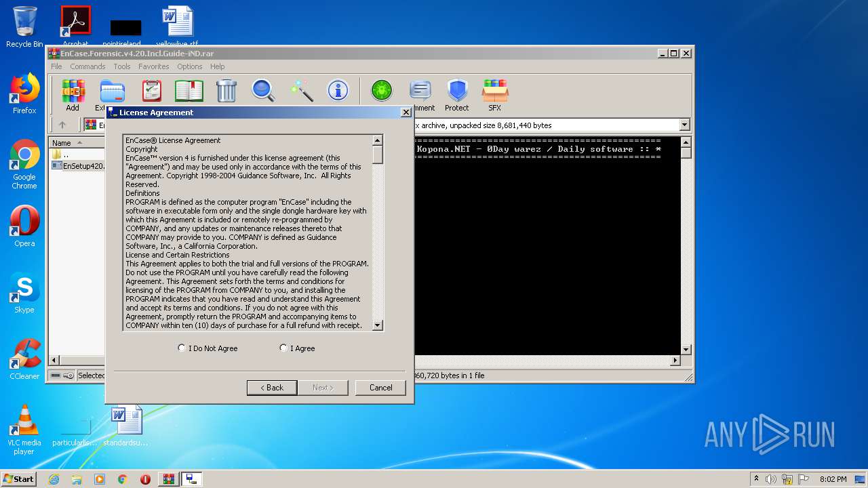The height and width of the screenshot is (488, 868).
Task: Click the WinRAR taskbar button
Action: click(169, 479)
